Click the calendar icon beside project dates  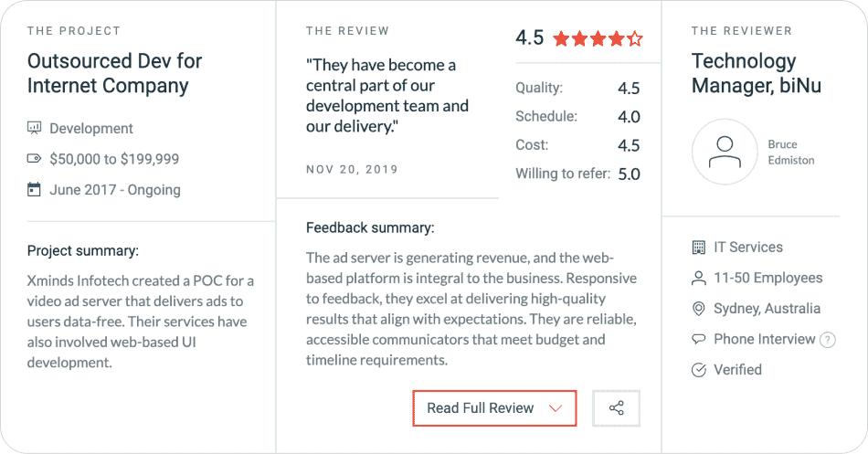(x=35, y=190)
